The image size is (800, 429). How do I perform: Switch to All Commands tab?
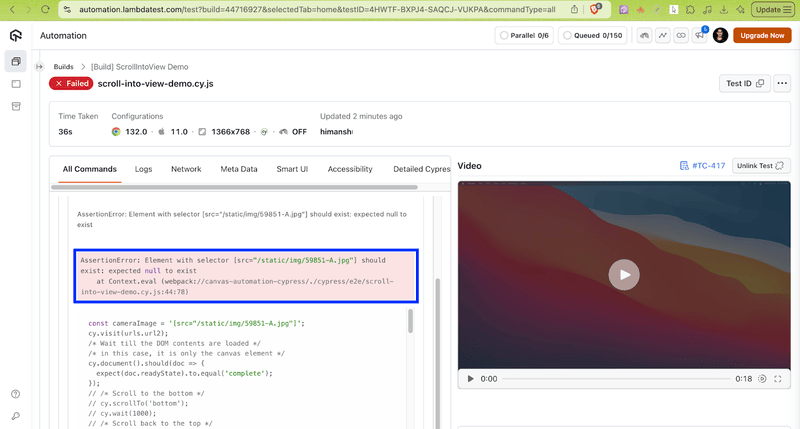click(89, 169)
